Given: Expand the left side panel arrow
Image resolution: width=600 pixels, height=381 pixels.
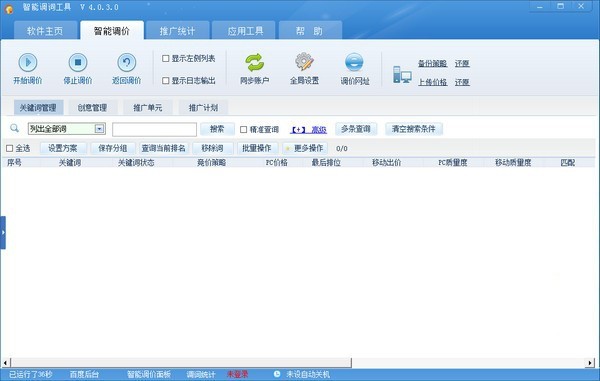Looking at the screenshot, I should pyautogui.click(x=3, y=232).
